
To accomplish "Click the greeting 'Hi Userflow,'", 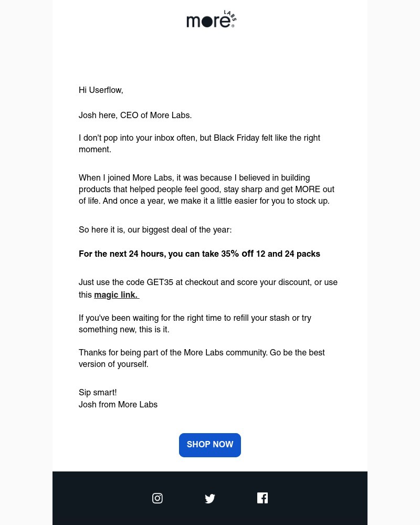I will pos(101,90).
